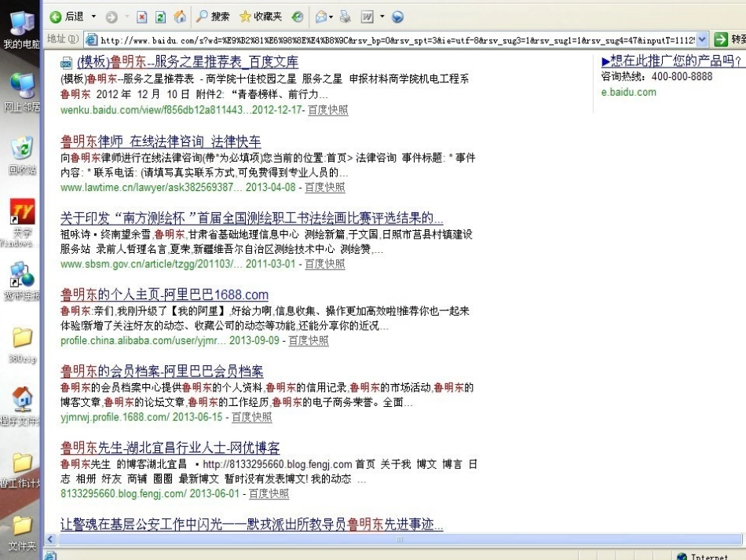Open the Mail toolbar icon

click(321, 17)
